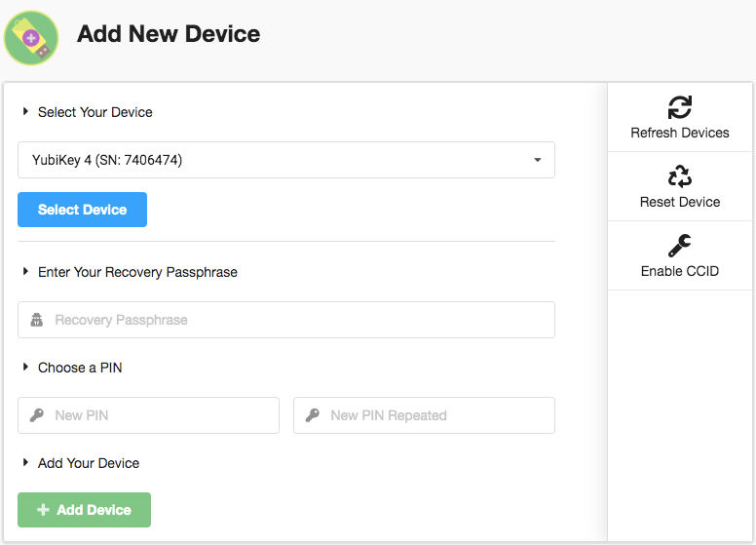Image resolution: width=756 pixels, height=545 pixels.
Task: Expand the Enter Your Recovery Passphrase triangle
Action: 25,272
